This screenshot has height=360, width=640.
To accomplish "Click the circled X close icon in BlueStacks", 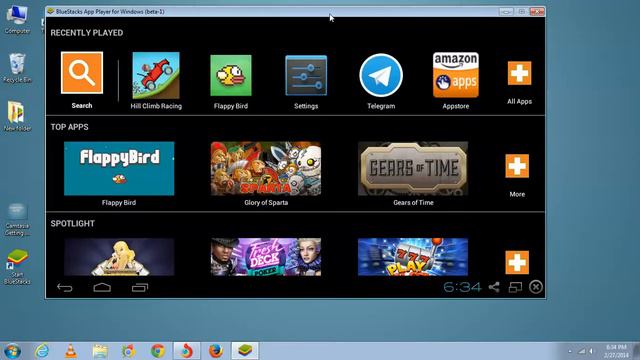I will click(536, 287).
